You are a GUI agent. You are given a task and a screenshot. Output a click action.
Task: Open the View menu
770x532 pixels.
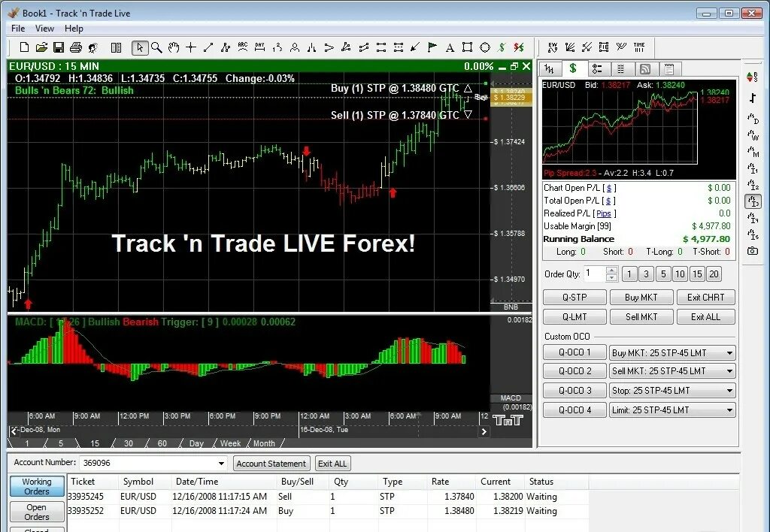[44, 29]
